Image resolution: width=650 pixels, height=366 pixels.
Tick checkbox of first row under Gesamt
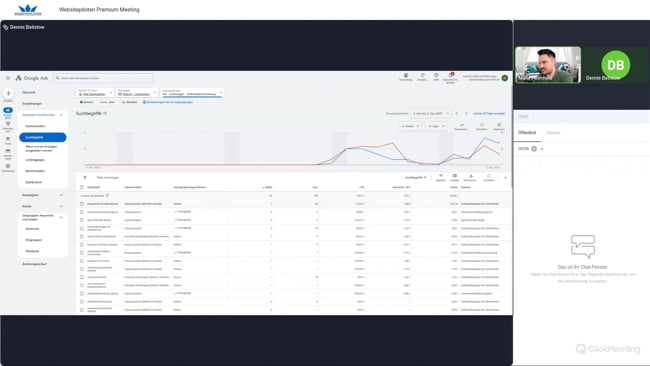[82, 204]
